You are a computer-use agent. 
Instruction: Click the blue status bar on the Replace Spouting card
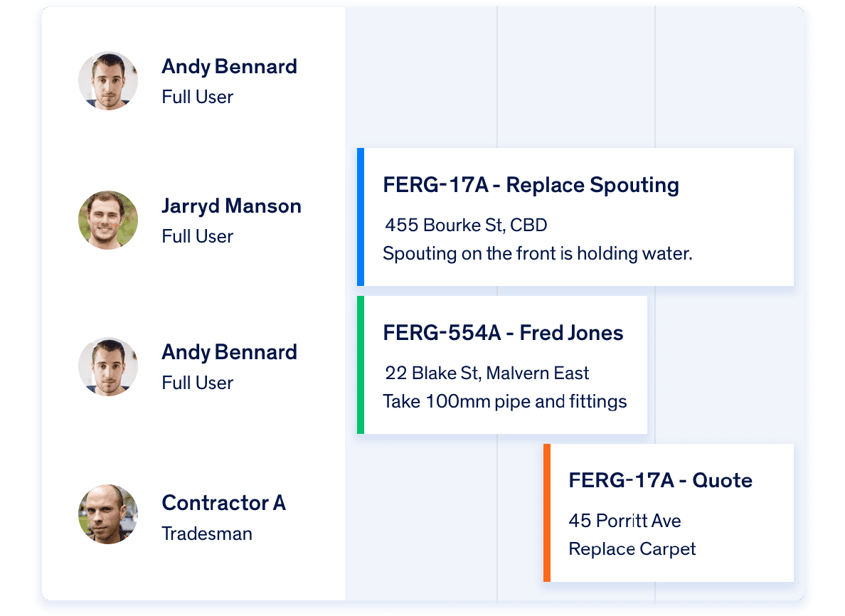pyautogui.click(x=361, y=217)
